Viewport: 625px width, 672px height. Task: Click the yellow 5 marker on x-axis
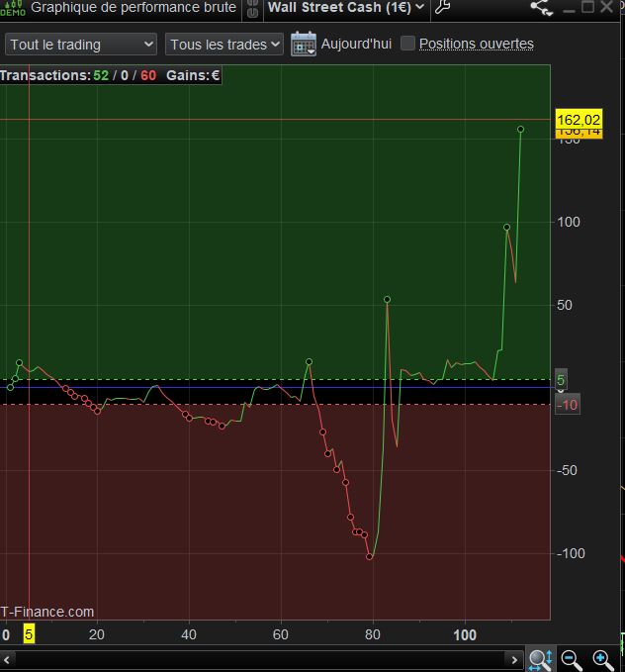coord(29,634)
